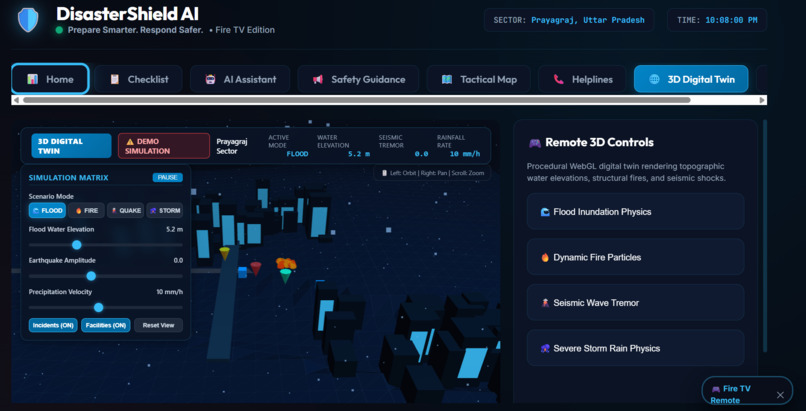The image size is (806, 411).
Task: Click the wave icon on Flood Inundation Physics
Action: 545,212
